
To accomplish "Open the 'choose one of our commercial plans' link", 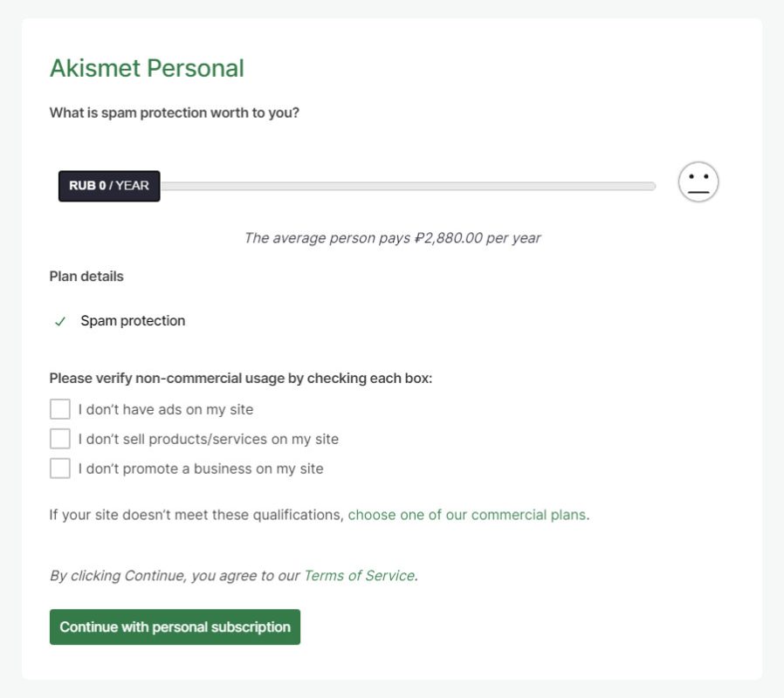I will [466, 515].
